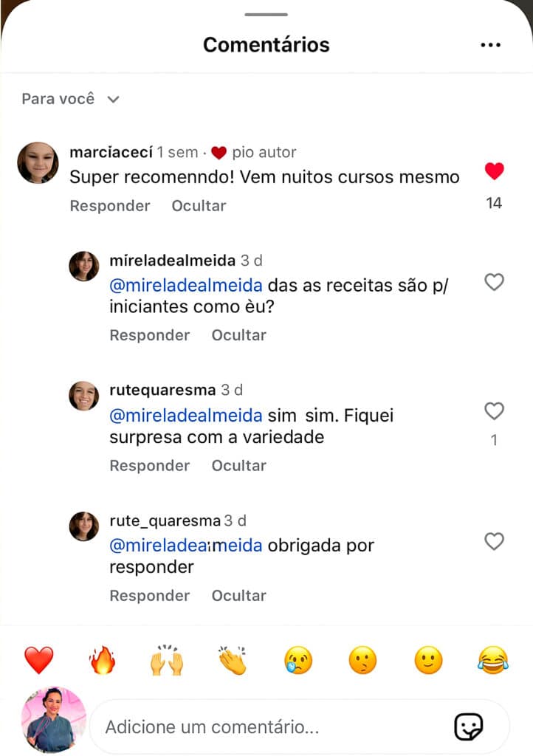Expand the 'Para você' sort dropdown
Screen dimensions: 533x756
[x=70, y=99]
